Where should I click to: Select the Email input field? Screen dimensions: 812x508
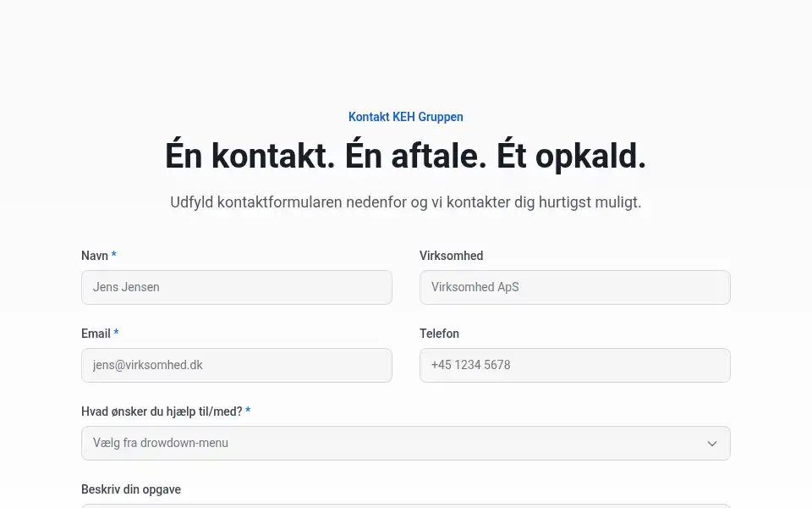[237, 365]
